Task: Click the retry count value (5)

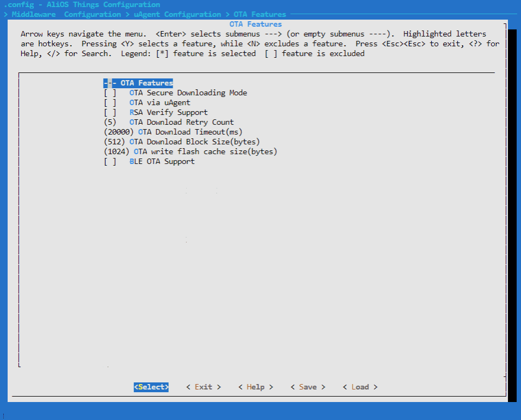Action: (110, 123)
